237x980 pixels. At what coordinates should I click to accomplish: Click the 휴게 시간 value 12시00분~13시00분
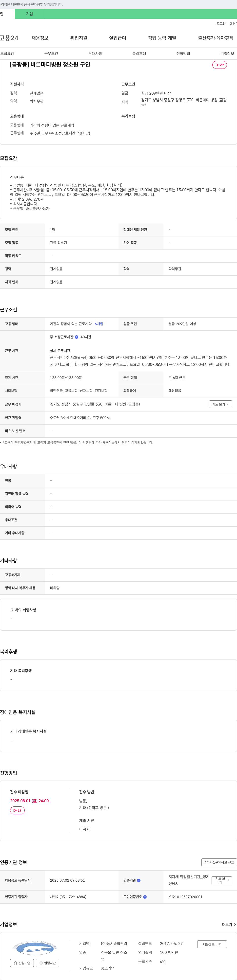click(x=66, y=378)
